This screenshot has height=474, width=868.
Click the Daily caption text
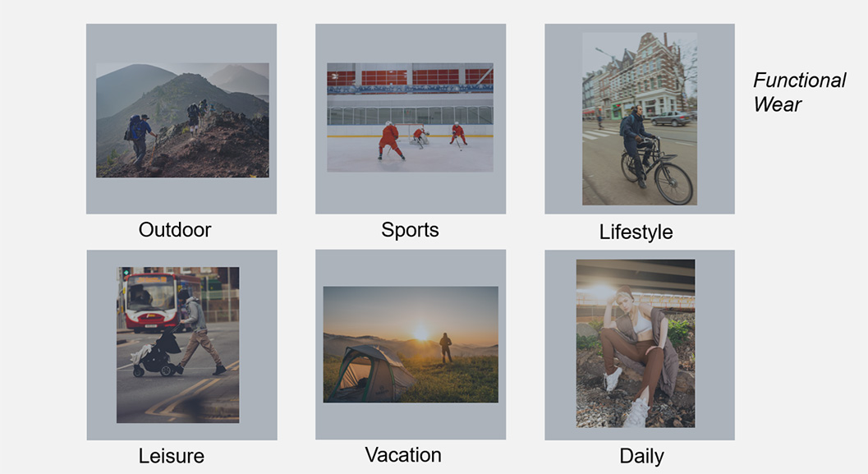[641, 457]
